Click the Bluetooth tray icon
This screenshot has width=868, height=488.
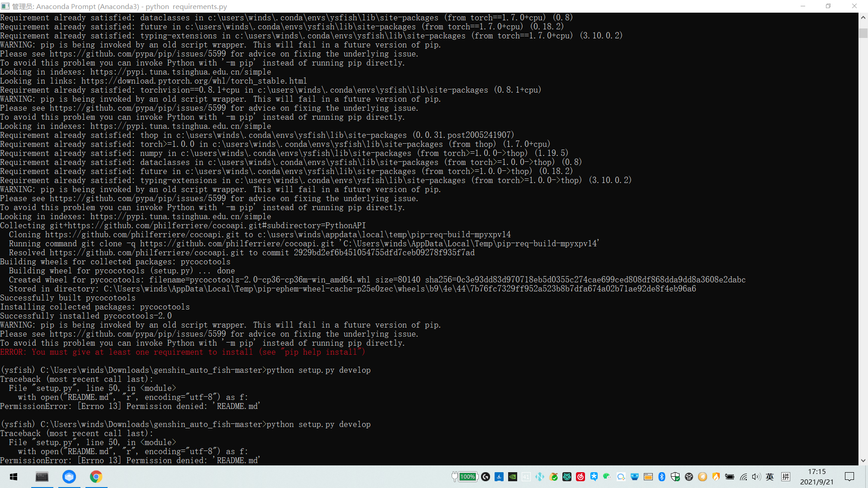[662, 477]
